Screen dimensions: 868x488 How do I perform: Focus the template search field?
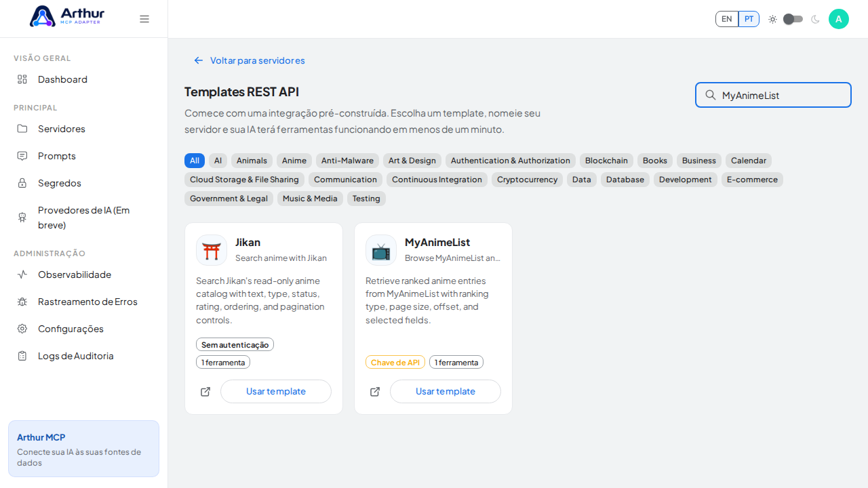(773, 95)
